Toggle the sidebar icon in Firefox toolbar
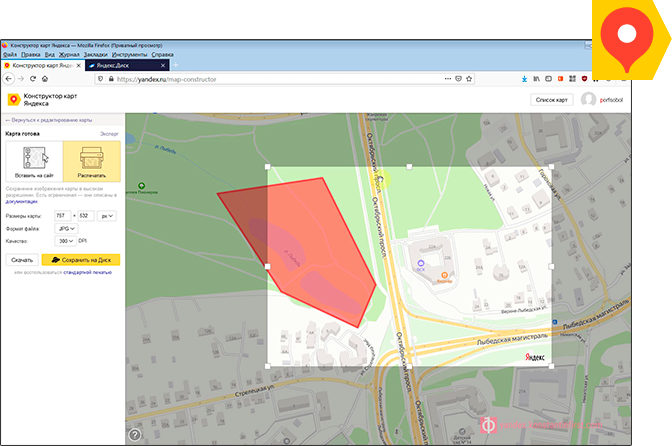This screenshot has height=446, width=672. click(x=548, y=79)
